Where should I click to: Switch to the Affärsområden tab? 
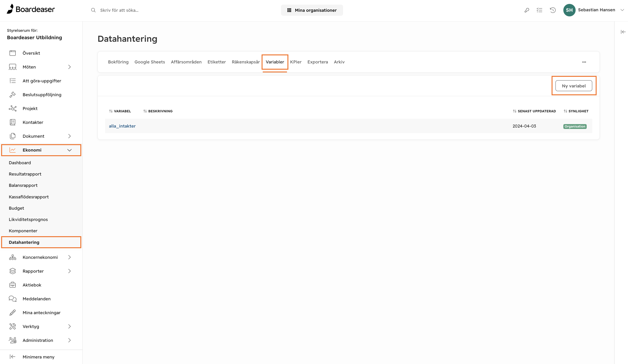click(x=186, y=62)
